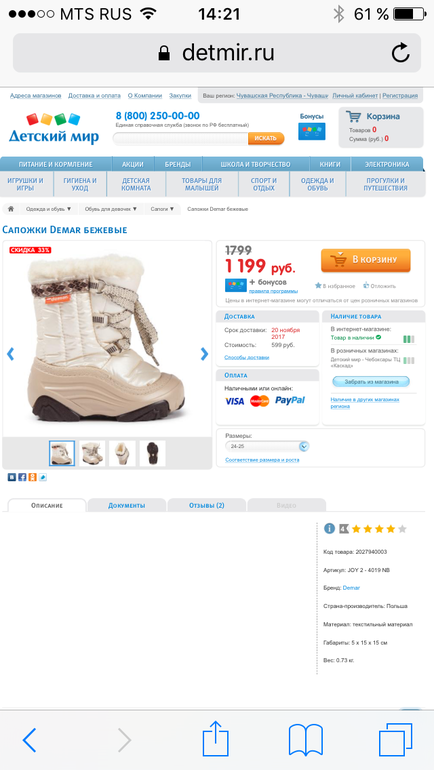This screenshot has height=770, width=434.
Task: Show the next product photo arrow
Action: pyautogui.click(x=205, y=354)
